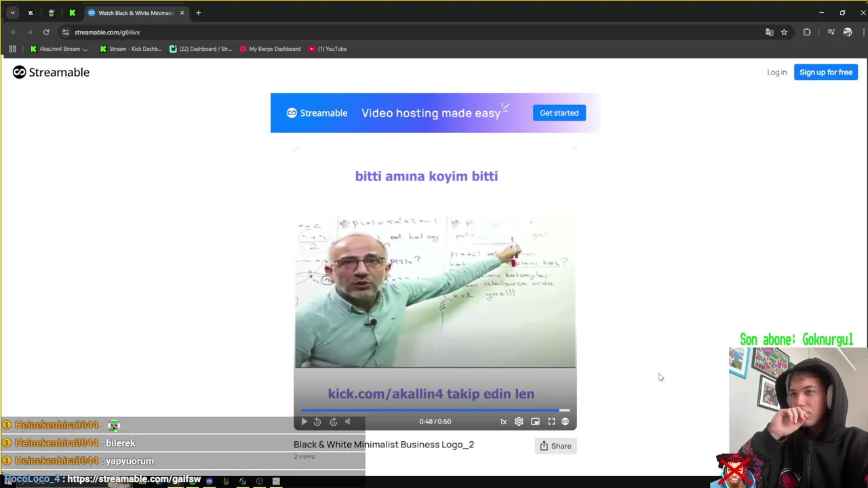Play the Streamable video
Screen dimensions: 868x488
[x=304, y=422]
